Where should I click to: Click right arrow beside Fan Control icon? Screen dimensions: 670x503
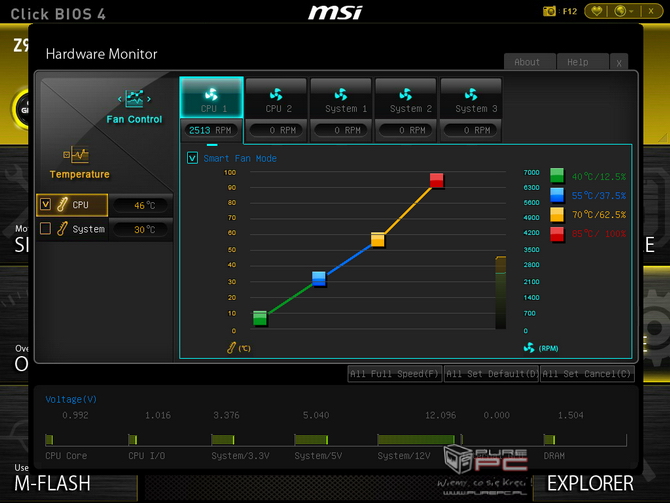point(149,99)
